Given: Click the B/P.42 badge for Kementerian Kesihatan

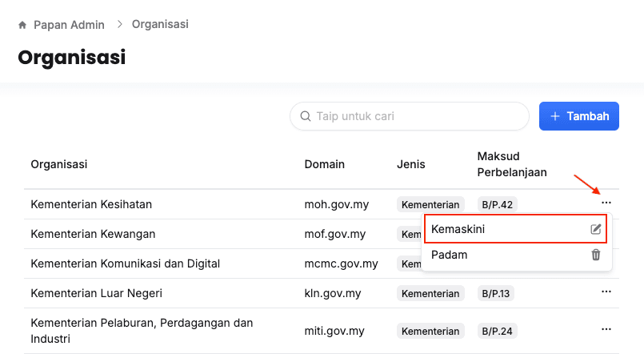Looking at the screenshot, I should [x=497, y=204].
